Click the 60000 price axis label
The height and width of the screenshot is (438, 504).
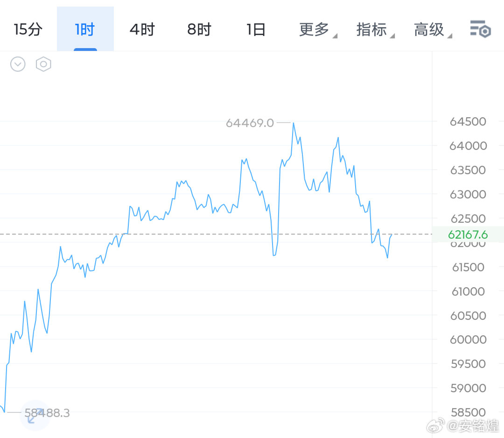point(468,339)
